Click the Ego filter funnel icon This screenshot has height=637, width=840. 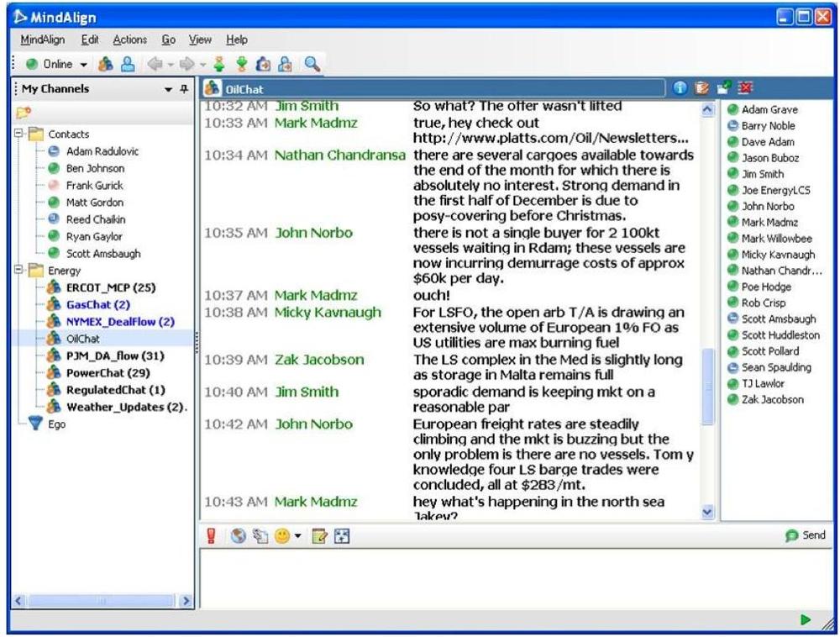35,424
